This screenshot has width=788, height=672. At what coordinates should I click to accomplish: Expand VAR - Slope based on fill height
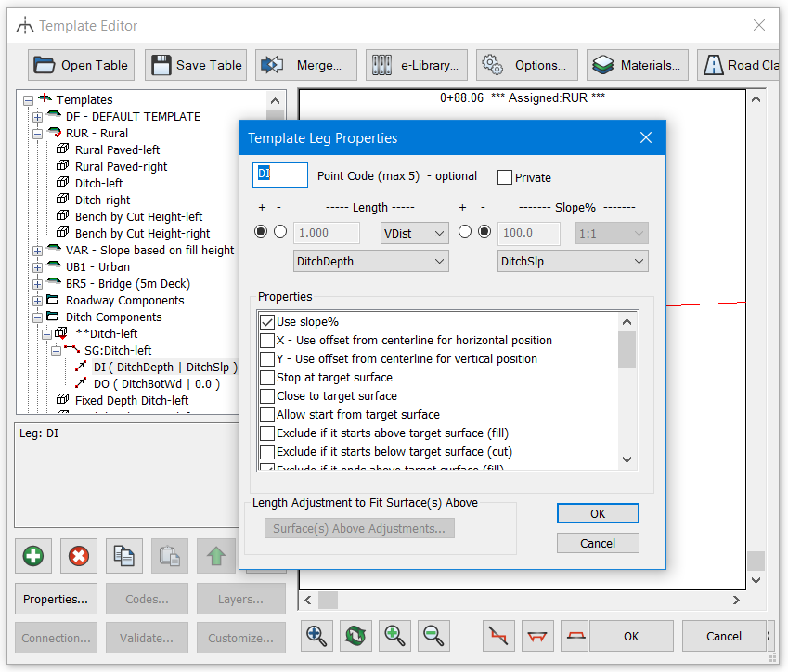pyautogui.click(x=37, y=251)
